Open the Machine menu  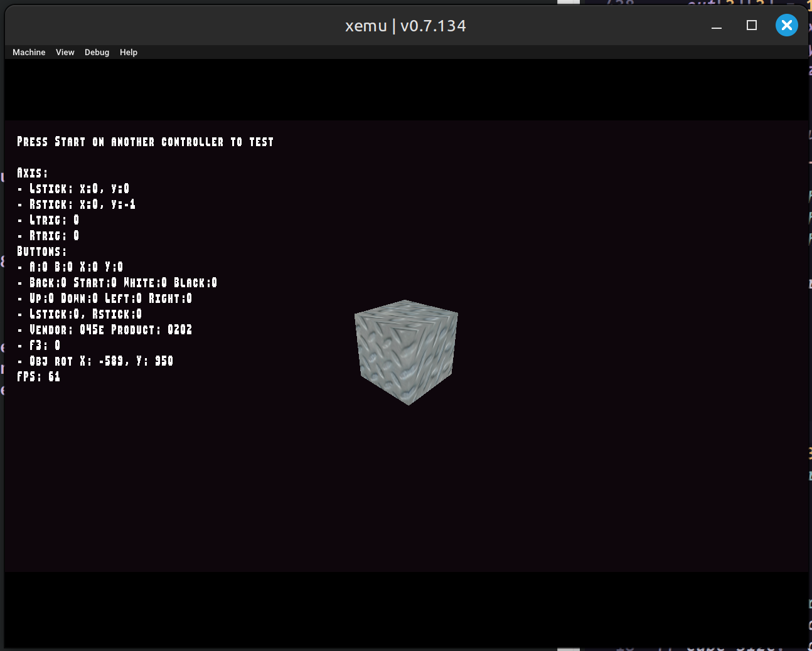29,52
